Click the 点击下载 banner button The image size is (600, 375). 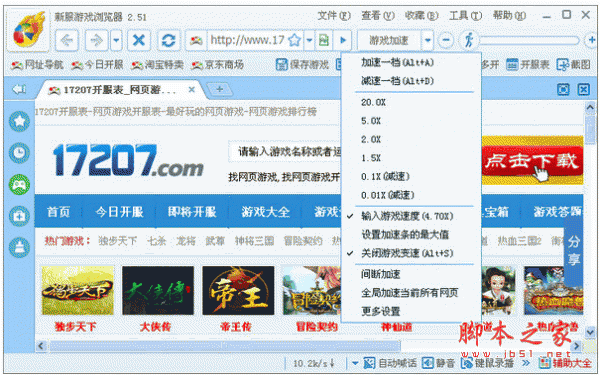click(x=532, y=160)
